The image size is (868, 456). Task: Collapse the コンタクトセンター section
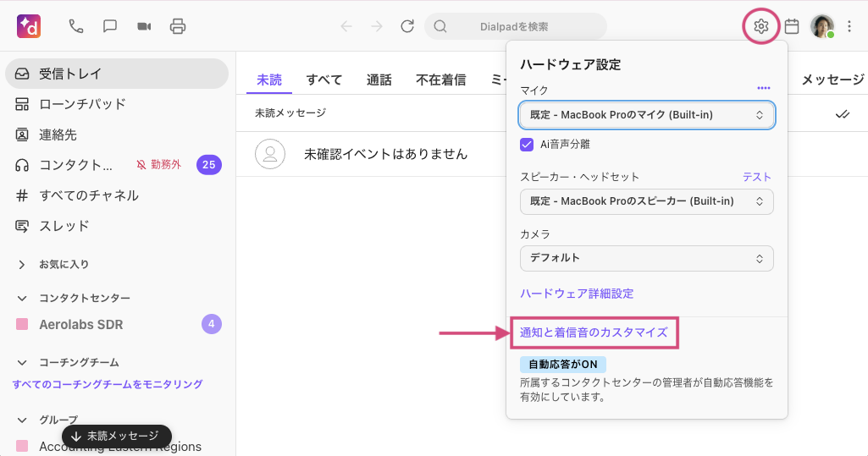[22, 299]
